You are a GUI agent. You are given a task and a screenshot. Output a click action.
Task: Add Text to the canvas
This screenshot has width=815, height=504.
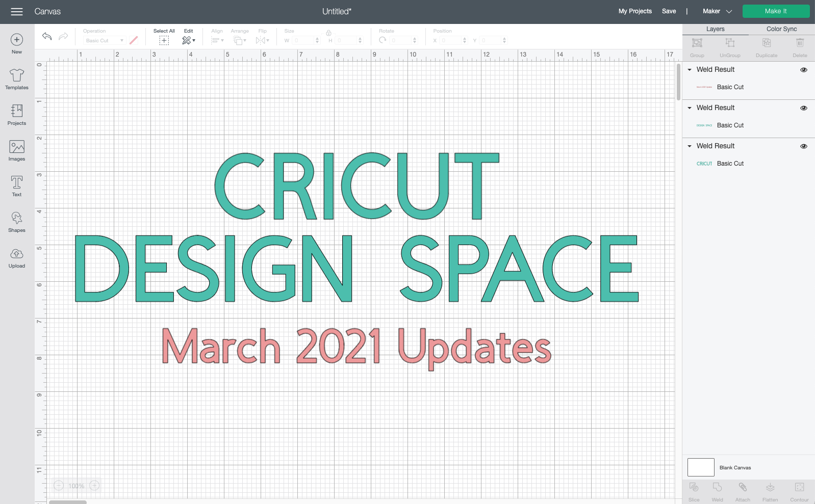point(17,187)
